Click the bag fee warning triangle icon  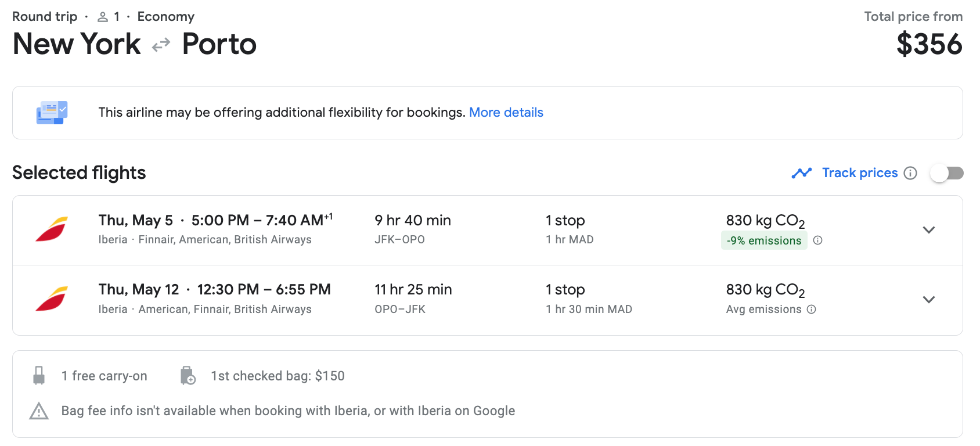(x=39, y=411)
